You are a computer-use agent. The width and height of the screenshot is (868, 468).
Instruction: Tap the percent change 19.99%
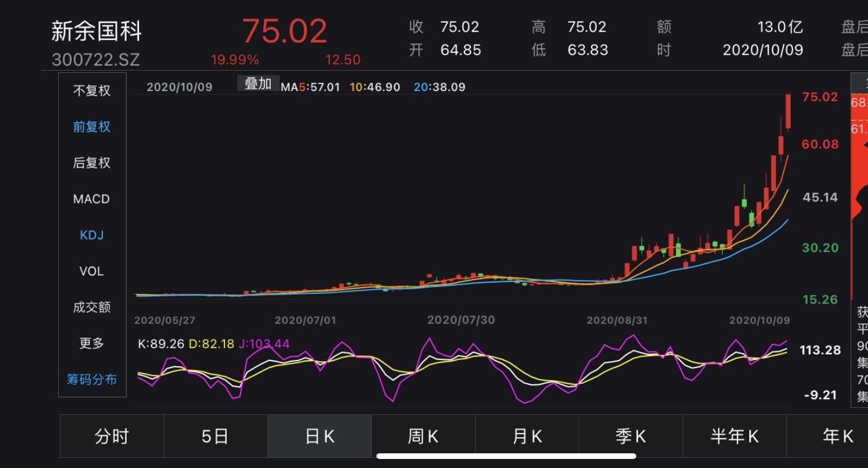235,60
